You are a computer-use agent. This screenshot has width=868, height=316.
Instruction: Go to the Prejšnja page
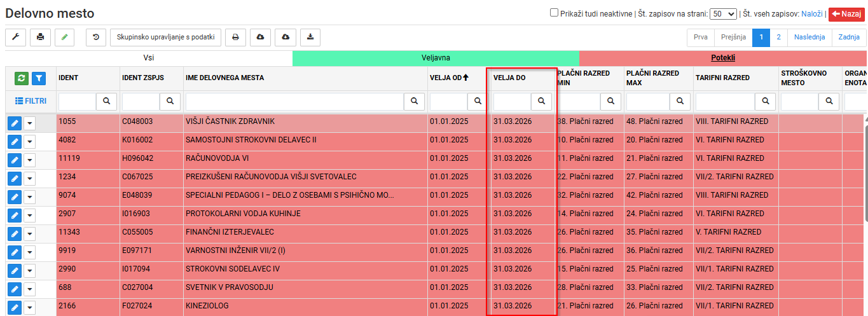(733, 38)
